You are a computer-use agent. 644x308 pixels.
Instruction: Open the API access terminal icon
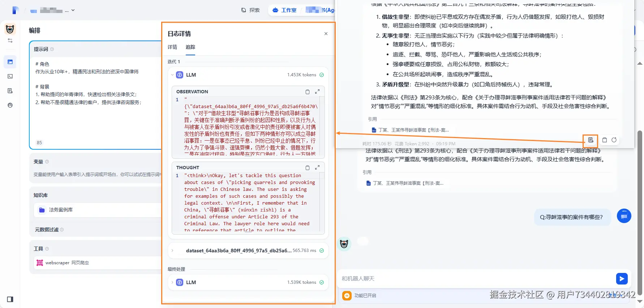10,76
